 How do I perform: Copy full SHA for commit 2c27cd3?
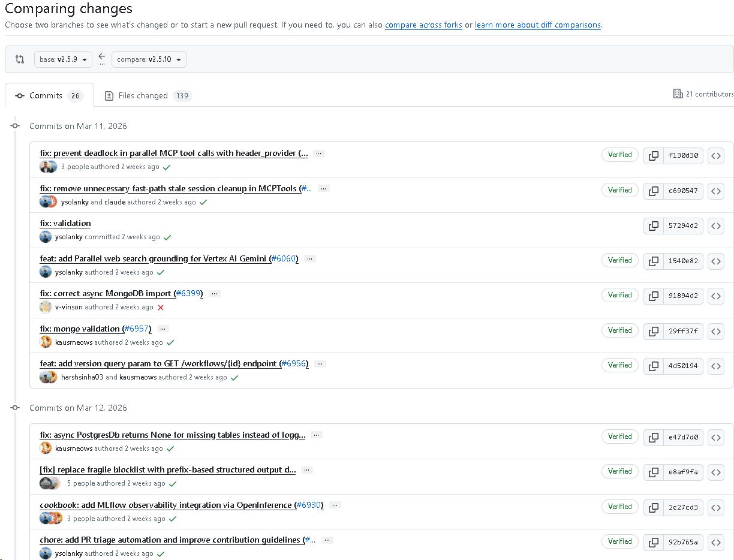[654, 508]
